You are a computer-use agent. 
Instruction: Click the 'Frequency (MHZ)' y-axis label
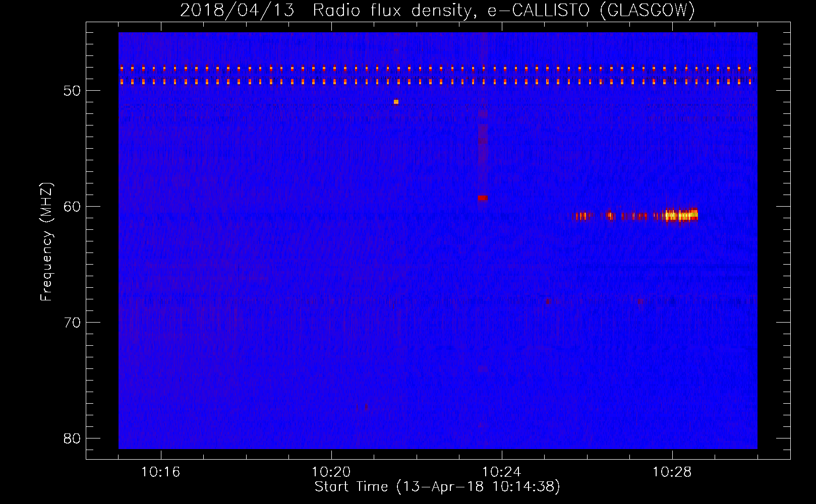[x=46, y=242]
